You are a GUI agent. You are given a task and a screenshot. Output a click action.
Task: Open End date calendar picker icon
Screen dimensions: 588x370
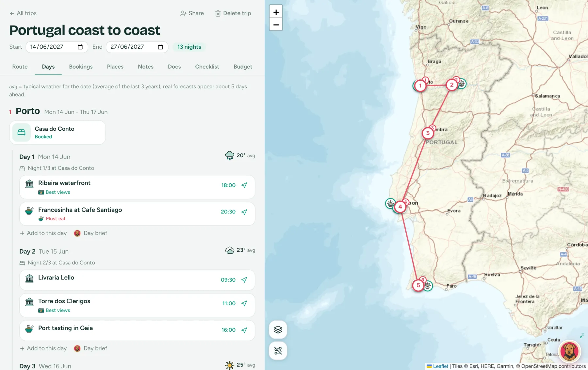tap(160, 47)
